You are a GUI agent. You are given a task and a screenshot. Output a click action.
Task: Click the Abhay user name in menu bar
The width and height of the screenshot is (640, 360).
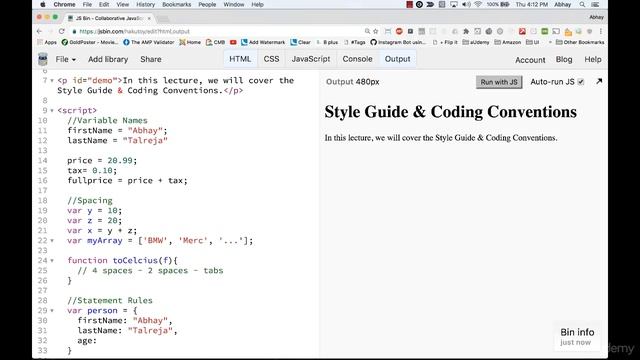(562, 4)
